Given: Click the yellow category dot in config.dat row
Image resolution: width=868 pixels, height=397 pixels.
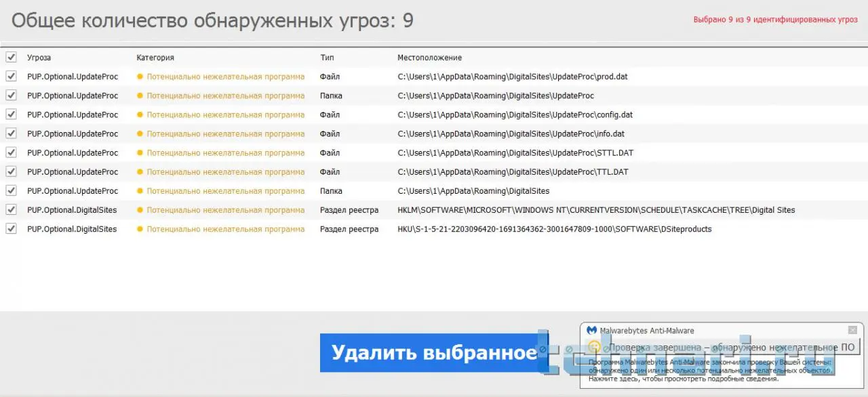Looking at the screenshot, I should point(140,114).
